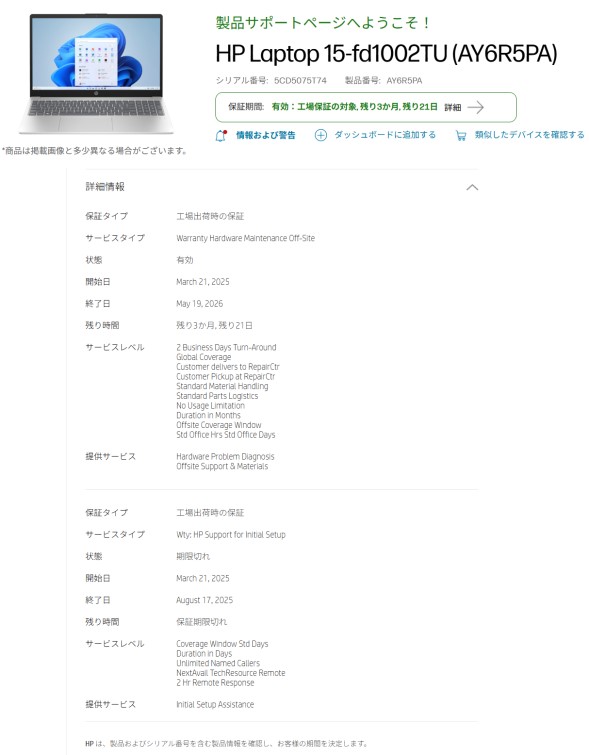Click the 詳細情報 section header
The height and width of the screenshot is (755, 589).
point(105,187)
